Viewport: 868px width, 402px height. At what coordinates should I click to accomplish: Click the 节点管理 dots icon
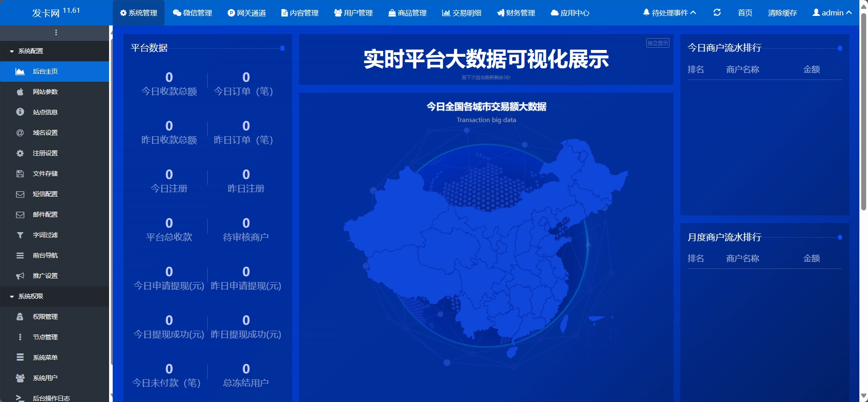click(20, 337)
